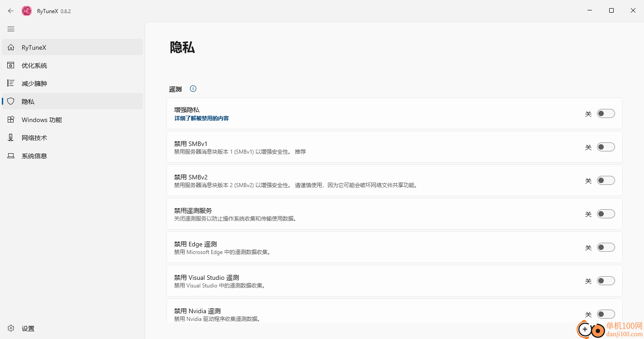Click 禁用遥测服务 title text
Image resolution: width=644 pixels, height=339 pixels.
coord(193,211)
